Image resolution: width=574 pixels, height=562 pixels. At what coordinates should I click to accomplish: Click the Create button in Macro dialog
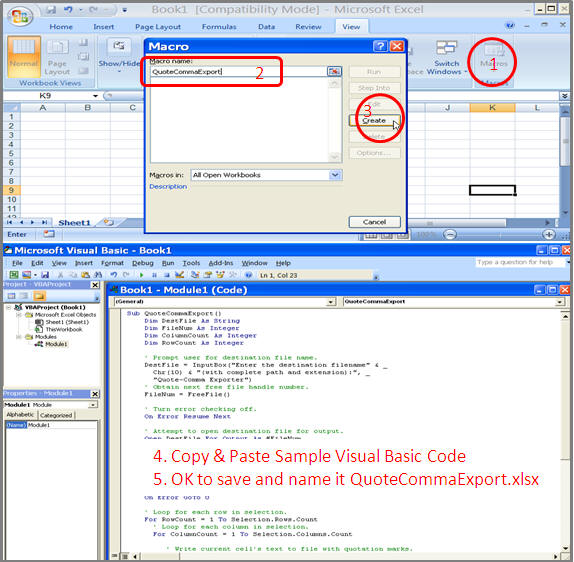pyautogui.click(x=374, y=120)
